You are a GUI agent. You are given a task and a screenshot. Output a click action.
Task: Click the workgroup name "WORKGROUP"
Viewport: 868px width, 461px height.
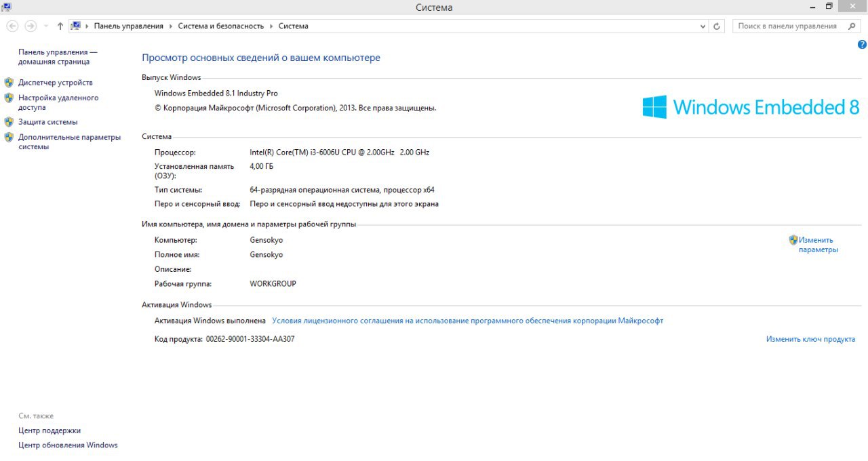click(273, 283)
